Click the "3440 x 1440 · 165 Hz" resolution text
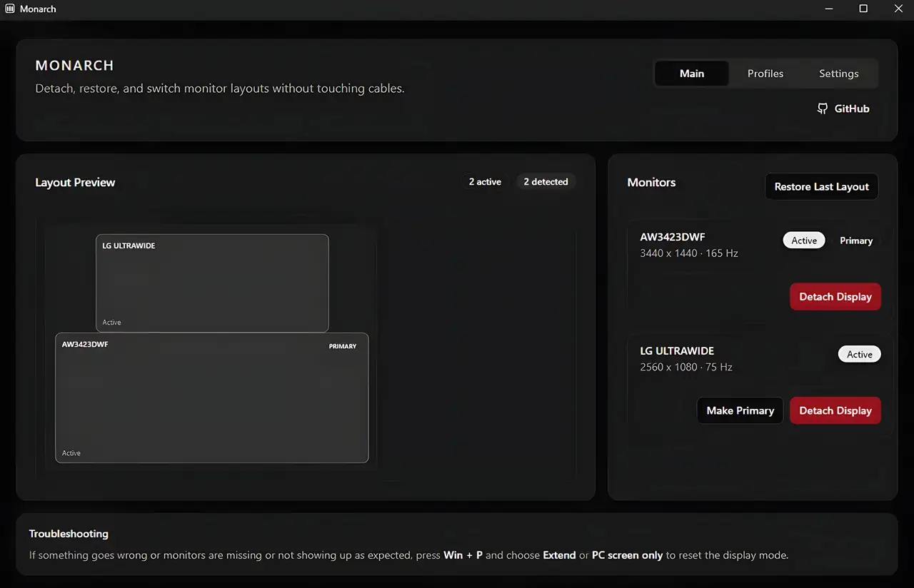 click(689, 253)
